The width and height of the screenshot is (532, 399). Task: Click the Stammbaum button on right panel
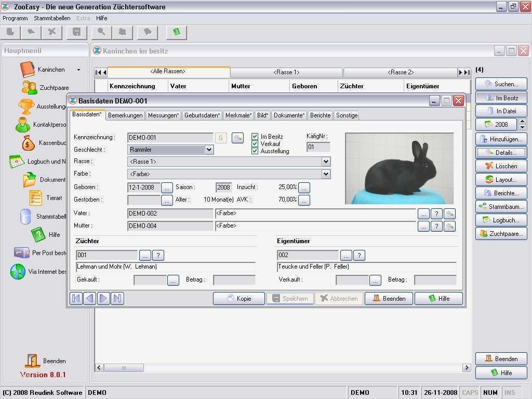pyautogui.click(x=501, y=207)
